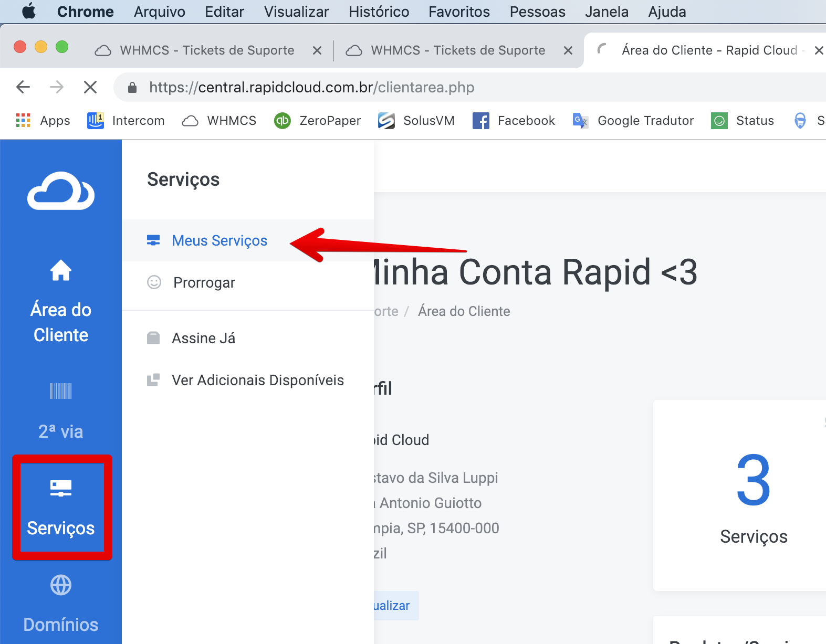Open the Histórico menu
Viewport: 826px width, 644px height.
click(x=379, y=12)
